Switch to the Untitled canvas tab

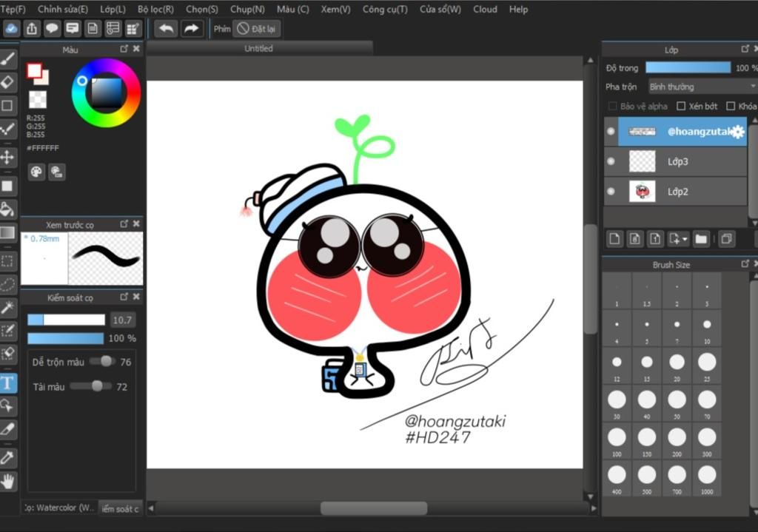[x=259, y=48]
